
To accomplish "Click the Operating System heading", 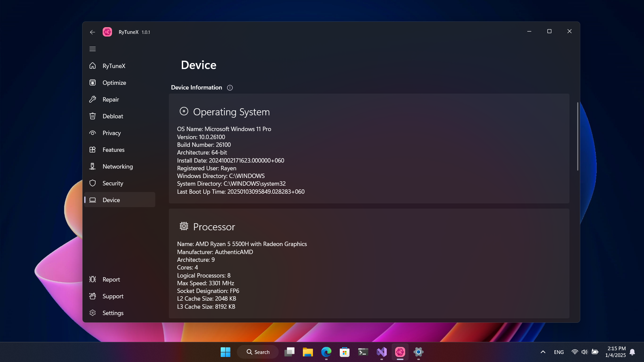I will tap(231, 112).
